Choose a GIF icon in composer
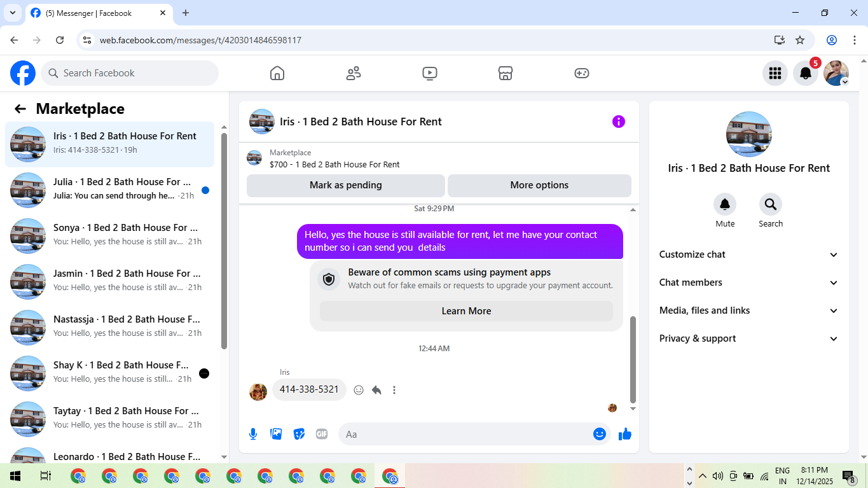The image size is (868, 488). [x=322, y=434]
